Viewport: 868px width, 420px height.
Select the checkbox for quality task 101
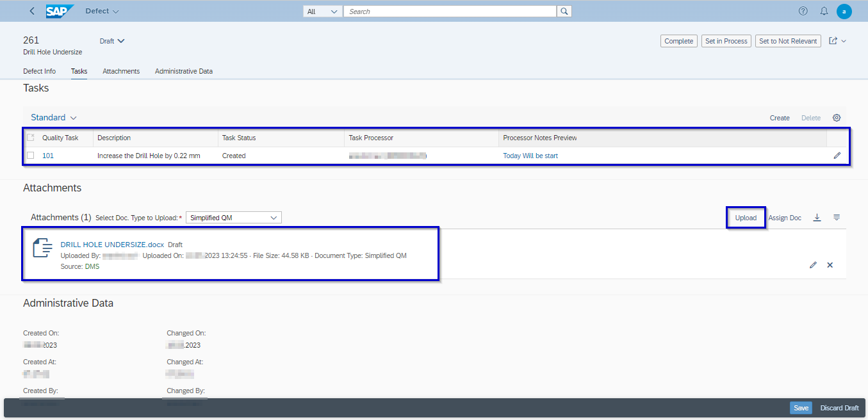click(30, 155)
